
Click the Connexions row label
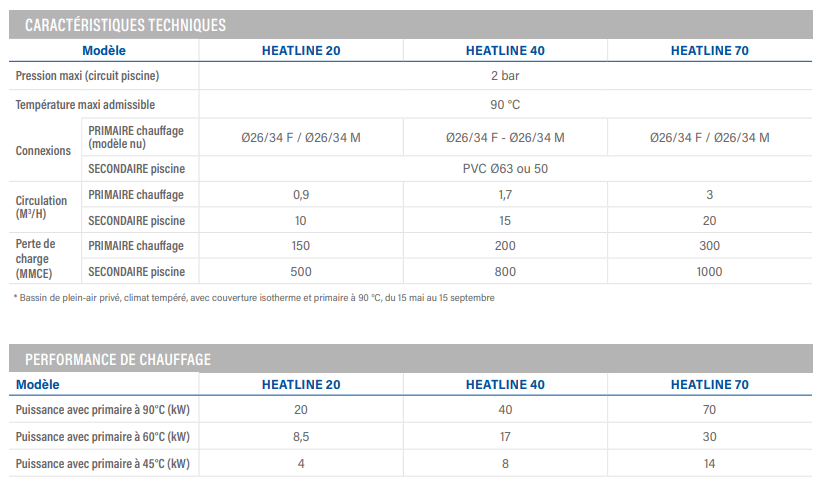tap(44, 151)
